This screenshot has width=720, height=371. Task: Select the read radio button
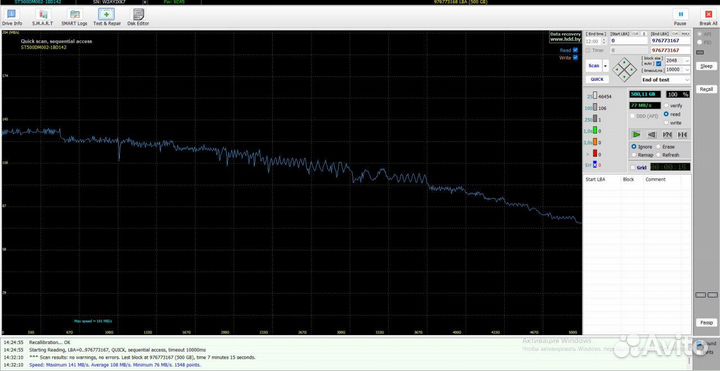(x=666, y=114)
